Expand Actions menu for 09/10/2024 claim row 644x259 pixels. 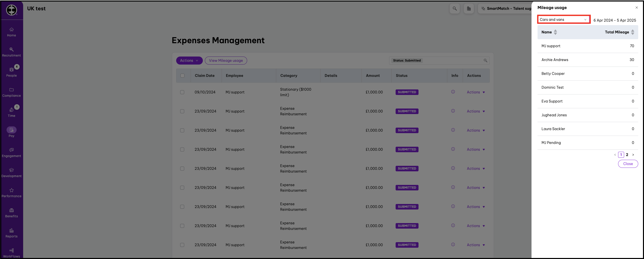coord(476,92)
